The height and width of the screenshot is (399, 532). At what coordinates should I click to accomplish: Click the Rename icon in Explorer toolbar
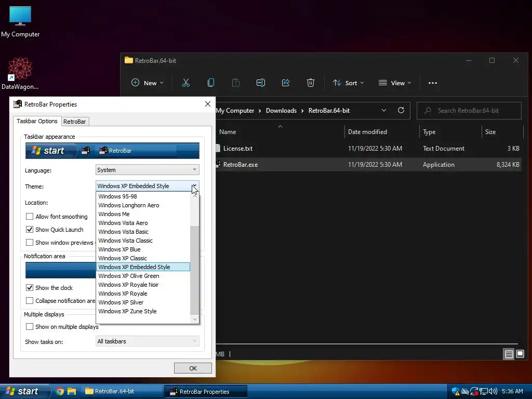261,83
